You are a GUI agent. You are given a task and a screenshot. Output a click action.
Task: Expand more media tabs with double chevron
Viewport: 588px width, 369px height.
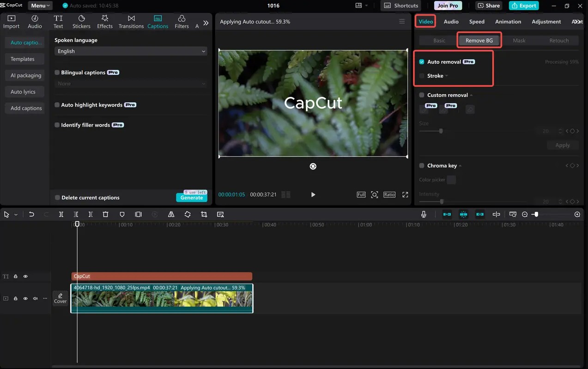[206, 23]
